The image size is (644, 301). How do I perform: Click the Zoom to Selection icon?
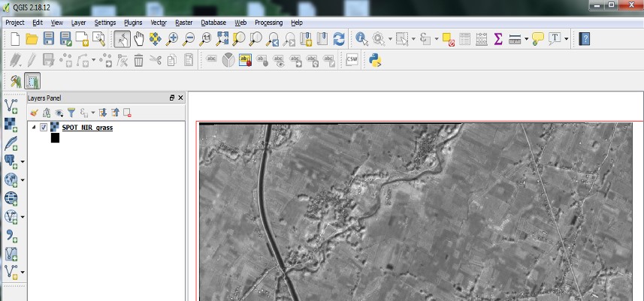coord(239,39)
